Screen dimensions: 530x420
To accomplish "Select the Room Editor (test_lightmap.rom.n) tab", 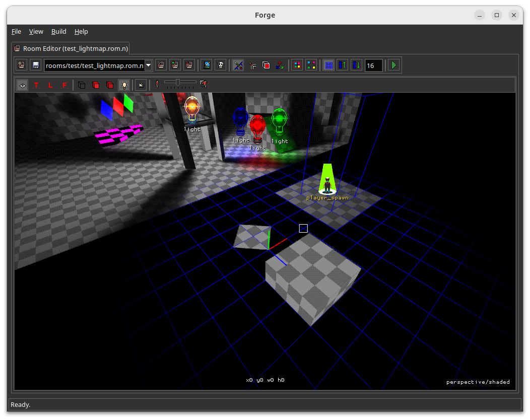I will tap(71, 48).
